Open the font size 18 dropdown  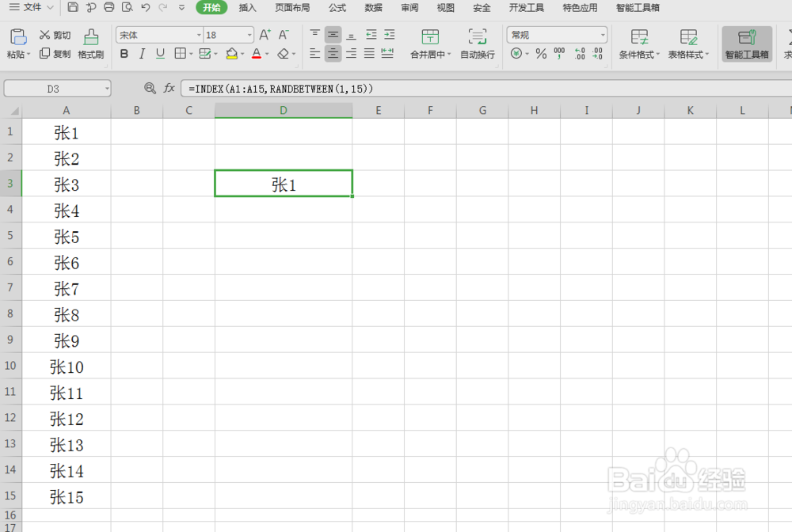click(x=249, y=35)
